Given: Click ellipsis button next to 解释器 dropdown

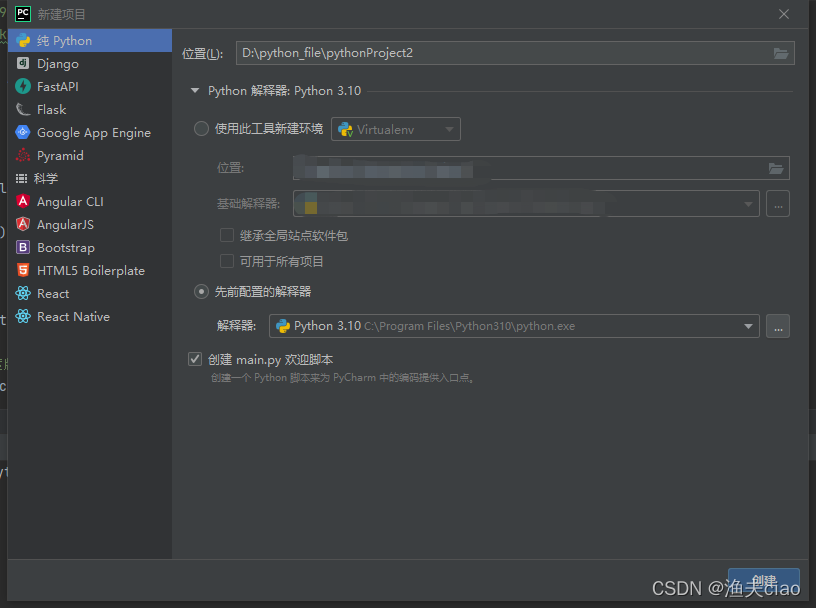Looking at the screenshot, I should pyautogui.click(x=778, y=326).
